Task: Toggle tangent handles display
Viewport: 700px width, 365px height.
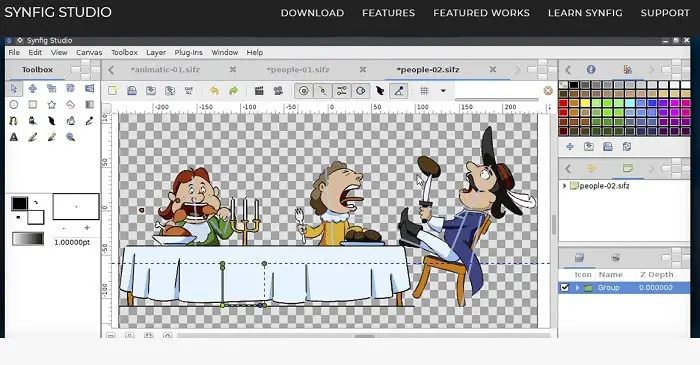Action: pos(342,91)
